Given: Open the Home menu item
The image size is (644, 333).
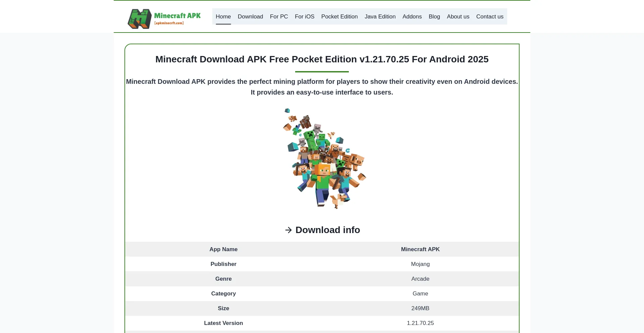Looking at the screenshot, I should 223,16.
